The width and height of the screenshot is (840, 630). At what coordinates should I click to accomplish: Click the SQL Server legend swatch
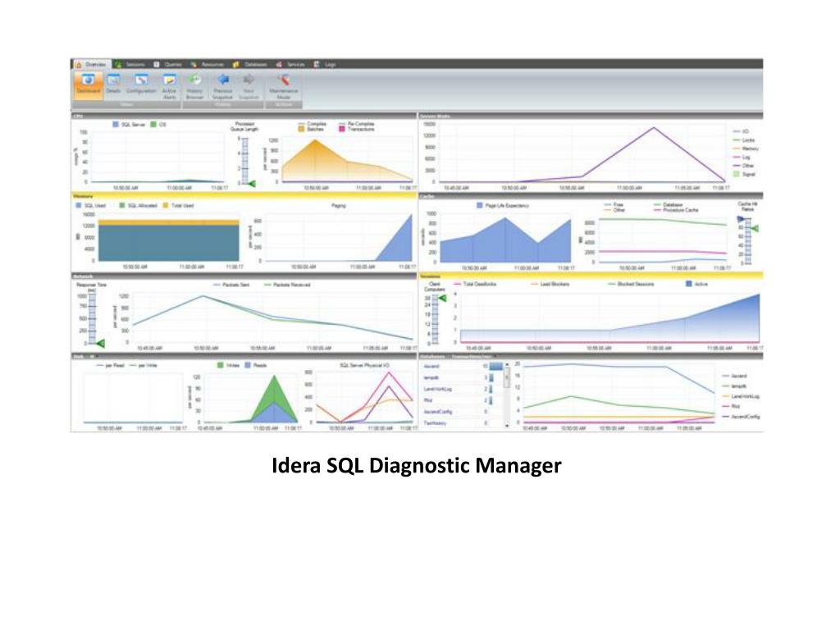coord(115,125)
